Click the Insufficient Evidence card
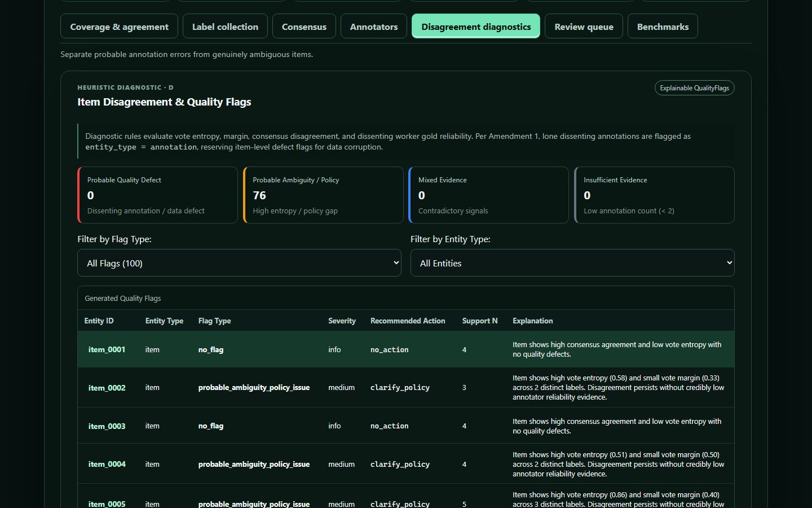 654,195
